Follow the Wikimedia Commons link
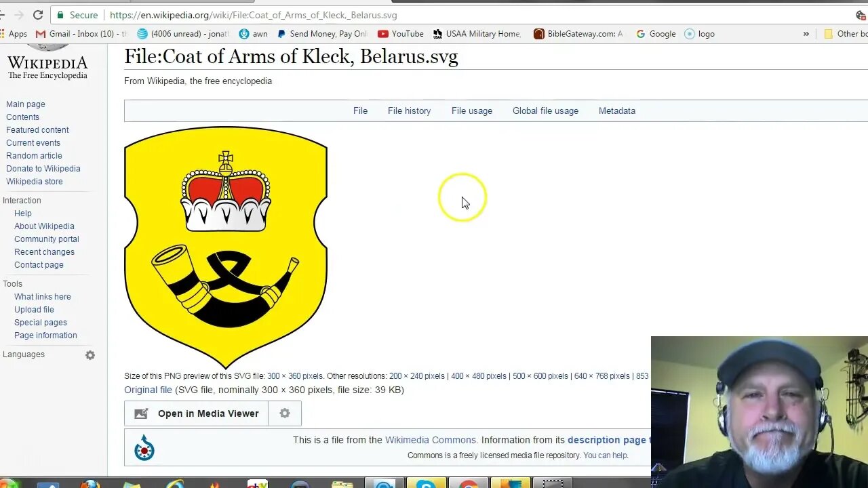Image resolution: width=868 pixels, height=488 pixels. click(431, 440)
